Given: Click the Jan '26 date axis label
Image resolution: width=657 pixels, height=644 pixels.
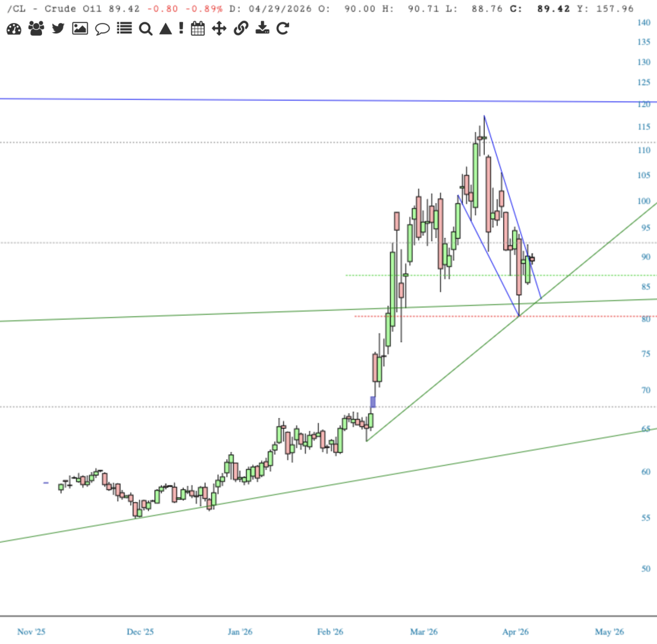Looking at the screenshot, I should pos(240,631).
